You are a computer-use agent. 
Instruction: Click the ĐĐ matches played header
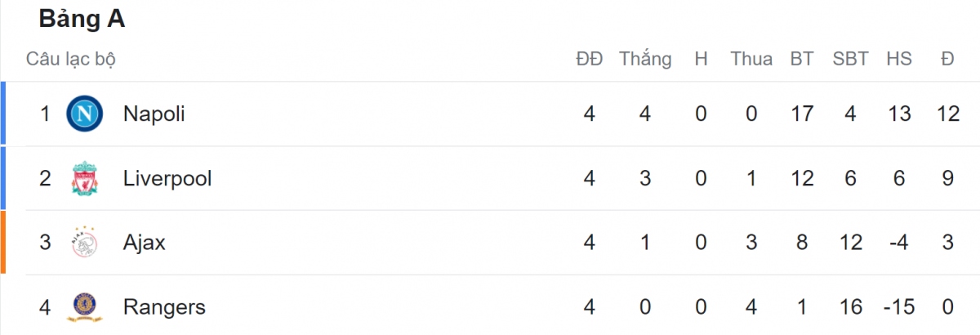[x=589, y=59]
